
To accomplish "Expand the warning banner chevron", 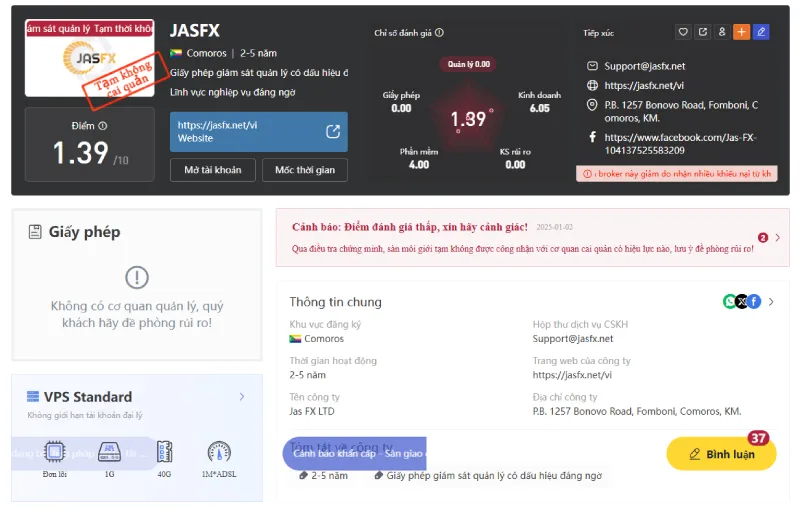I will click(x=778, y=238).
